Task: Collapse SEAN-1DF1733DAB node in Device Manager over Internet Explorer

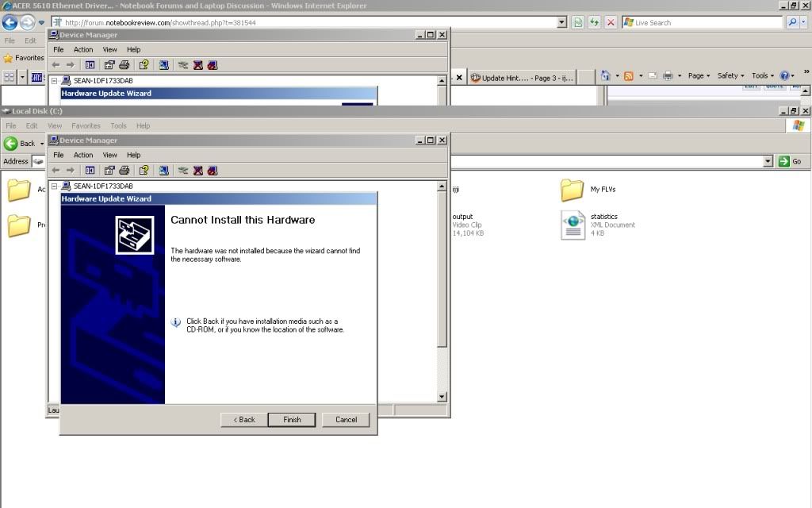Action: (54, 81)
